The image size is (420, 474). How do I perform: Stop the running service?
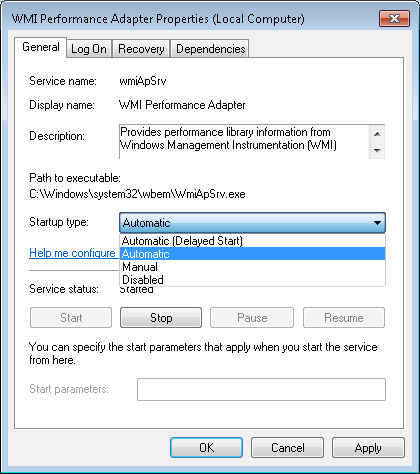(161, 318)
